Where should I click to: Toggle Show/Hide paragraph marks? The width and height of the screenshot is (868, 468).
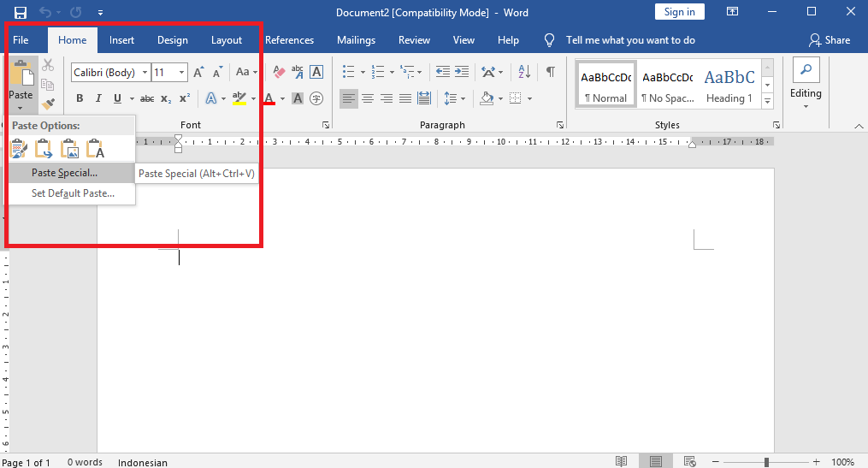coord(550,72)
